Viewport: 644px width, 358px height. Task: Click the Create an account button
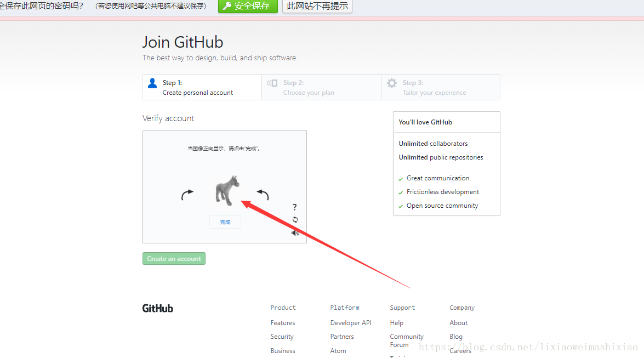click(174, 259)
